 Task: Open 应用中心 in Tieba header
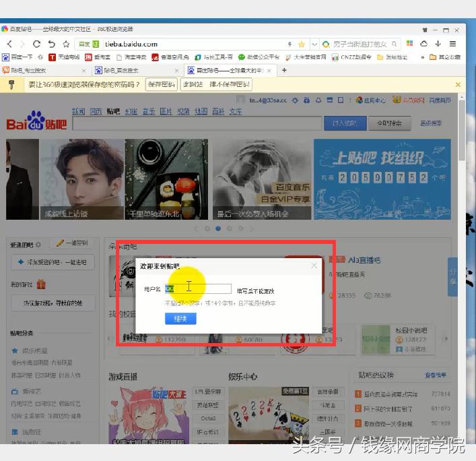(371, 100)
